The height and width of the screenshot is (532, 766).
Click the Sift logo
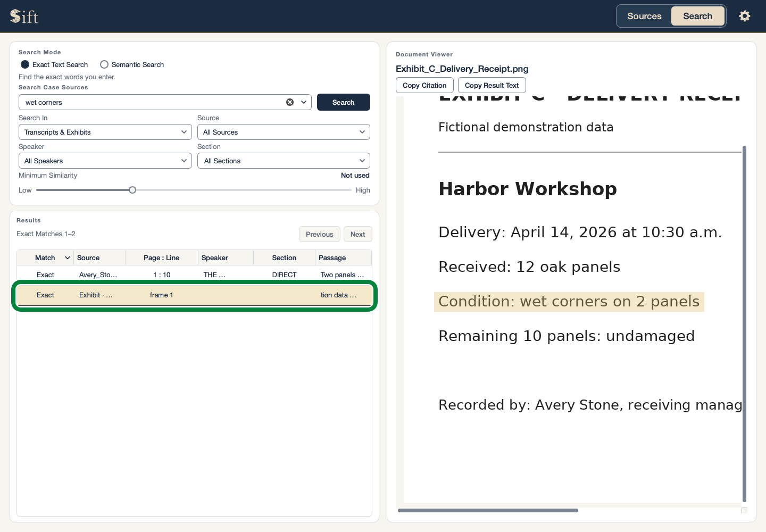tap(24, 16)
